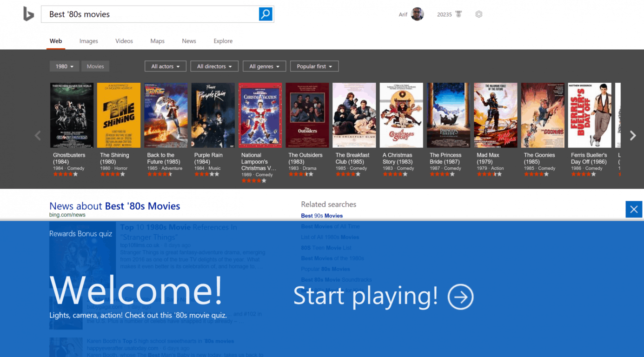The width and height of the screenshot is (644, 357).
Task: Open The Breakfast Club poster
Action: coord(354,115)
